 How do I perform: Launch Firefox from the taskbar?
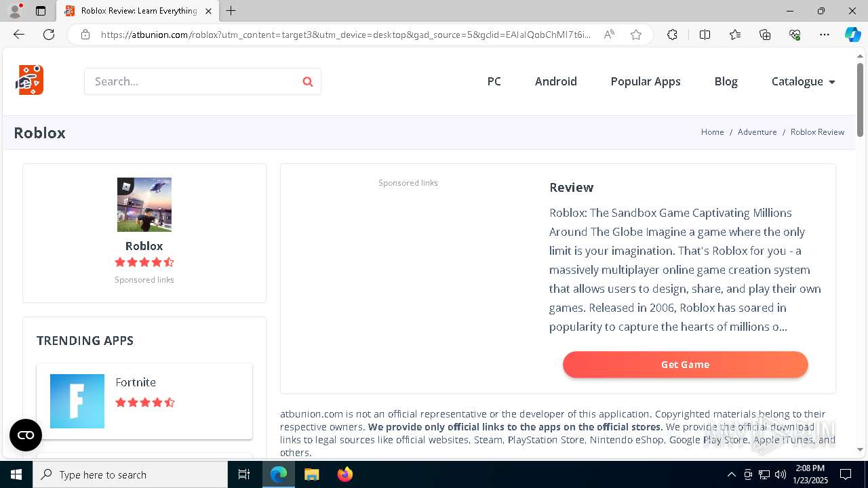coord(345,474)
